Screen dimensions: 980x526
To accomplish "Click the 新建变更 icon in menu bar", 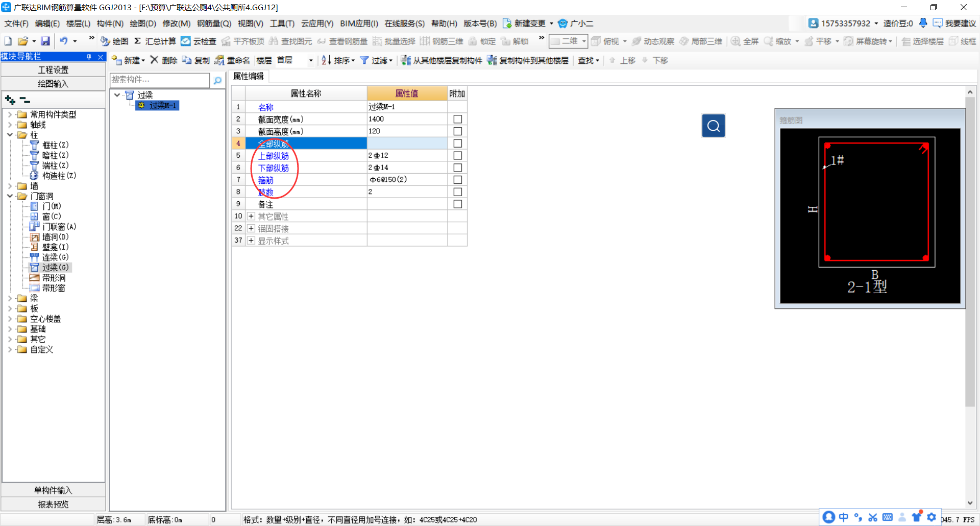I will pos(507,23).
